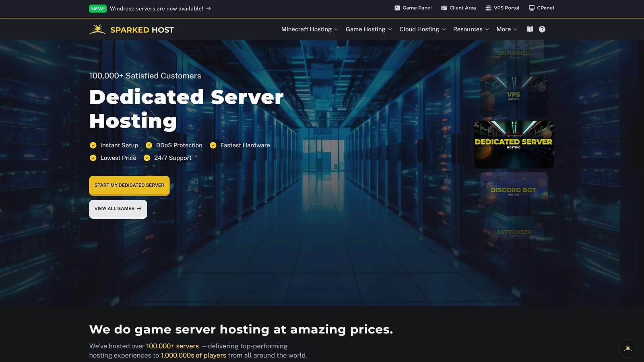The image size is (644, 362).
Task: Open the Resources menu
Action: (x=471, y=29)
